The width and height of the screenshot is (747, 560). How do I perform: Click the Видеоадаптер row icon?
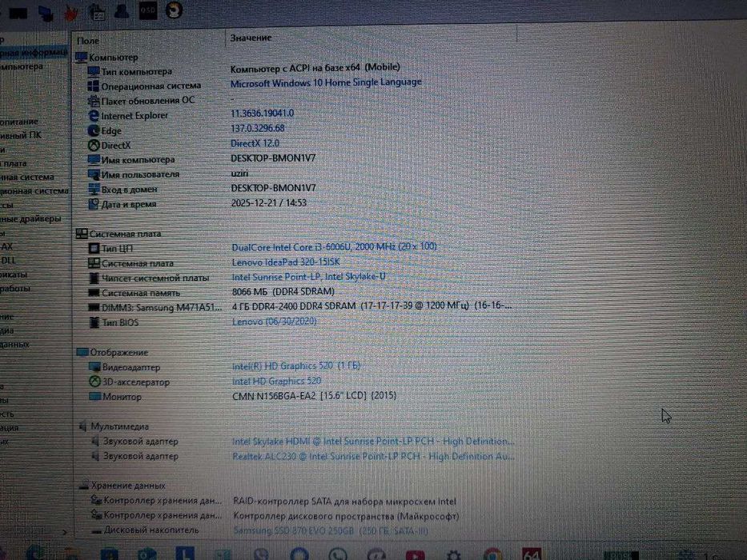94,367
